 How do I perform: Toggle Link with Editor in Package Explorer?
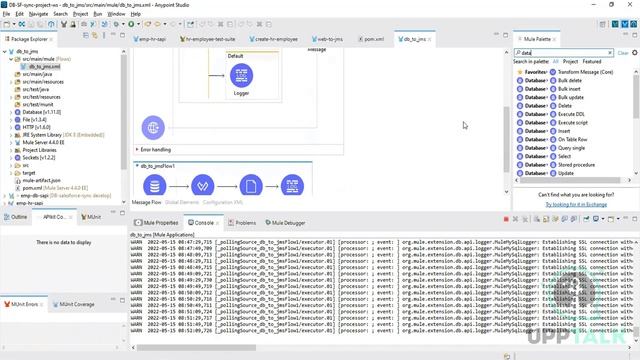point(95,36)
